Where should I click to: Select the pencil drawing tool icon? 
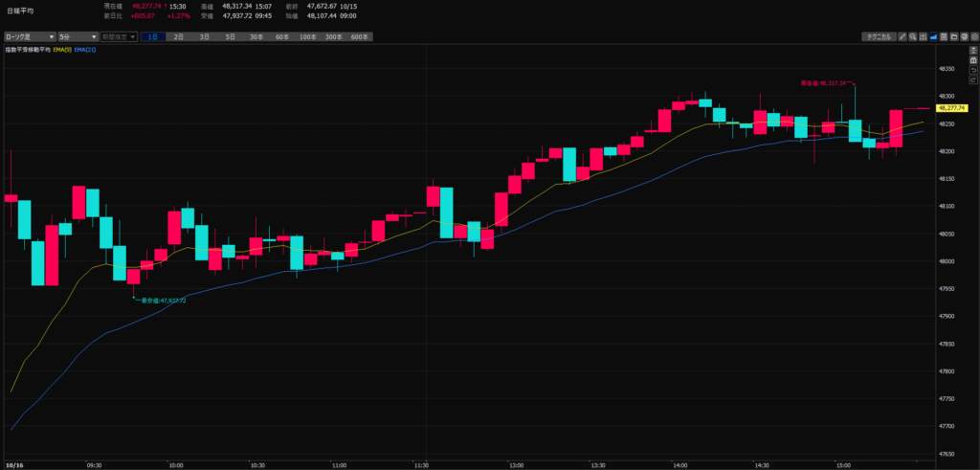pos(902,36)
